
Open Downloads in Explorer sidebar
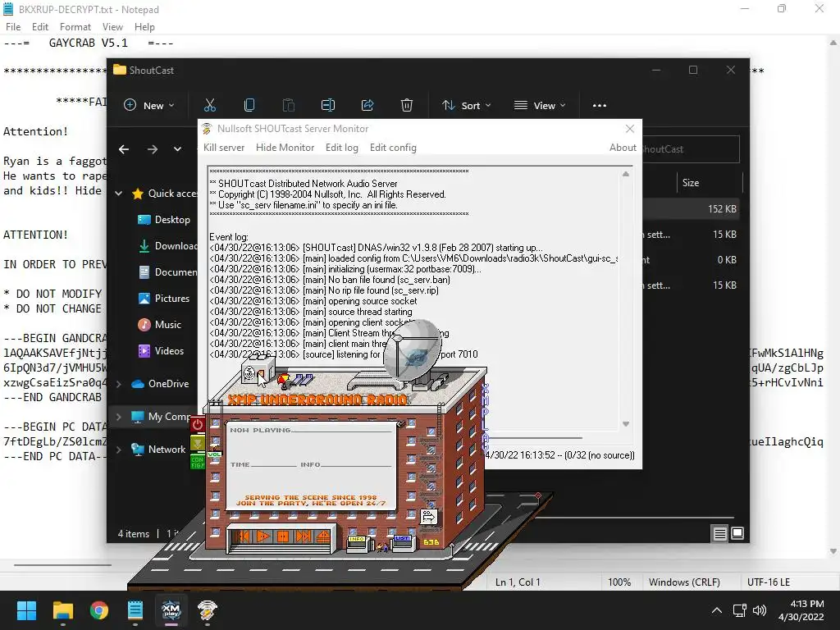tap(167, 246)
